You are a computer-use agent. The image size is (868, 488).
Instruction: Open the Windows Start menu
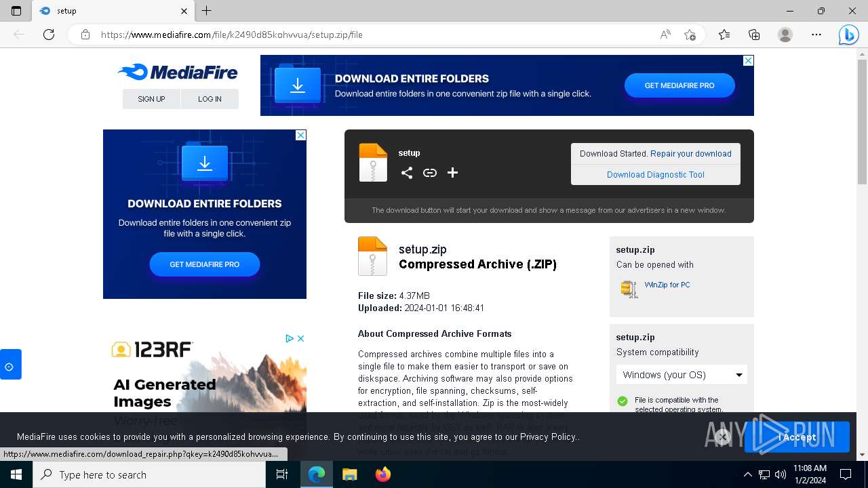[16, 474]
